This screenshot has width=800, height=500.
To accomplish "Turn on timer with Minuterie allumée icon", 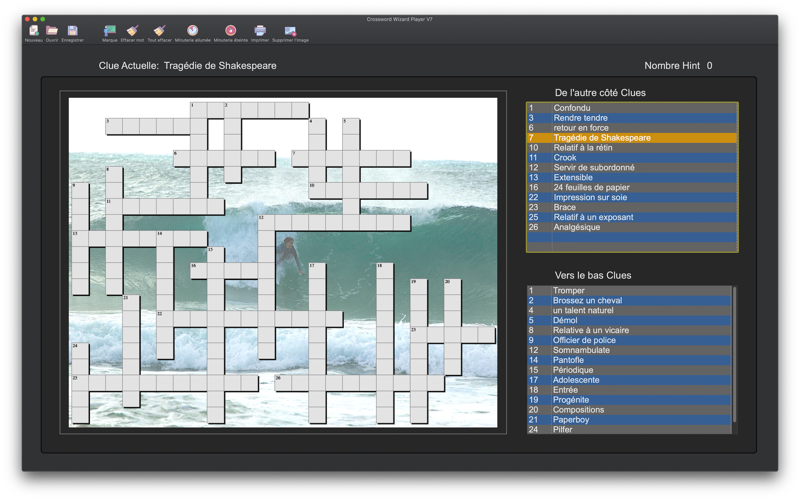I will click(x=192, y=31).
